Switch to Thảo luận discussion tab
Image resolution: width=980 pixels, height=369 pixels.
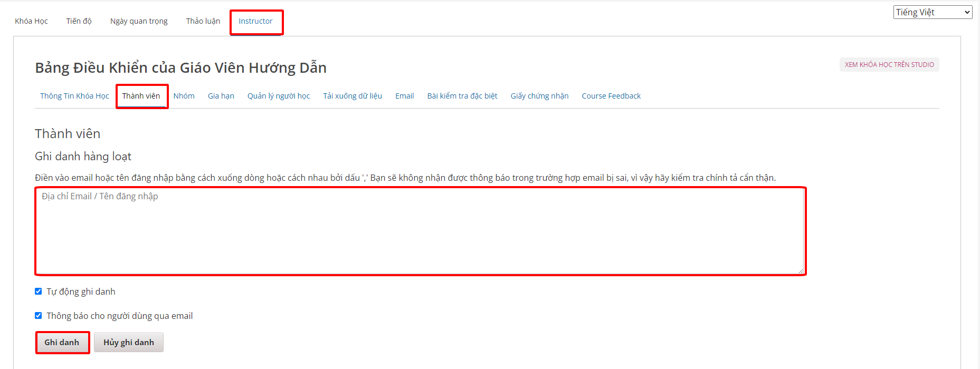point(203,21)
